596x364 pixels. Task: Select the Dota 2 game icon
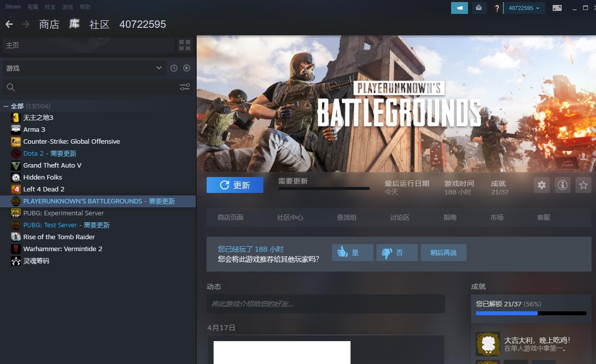15,153
